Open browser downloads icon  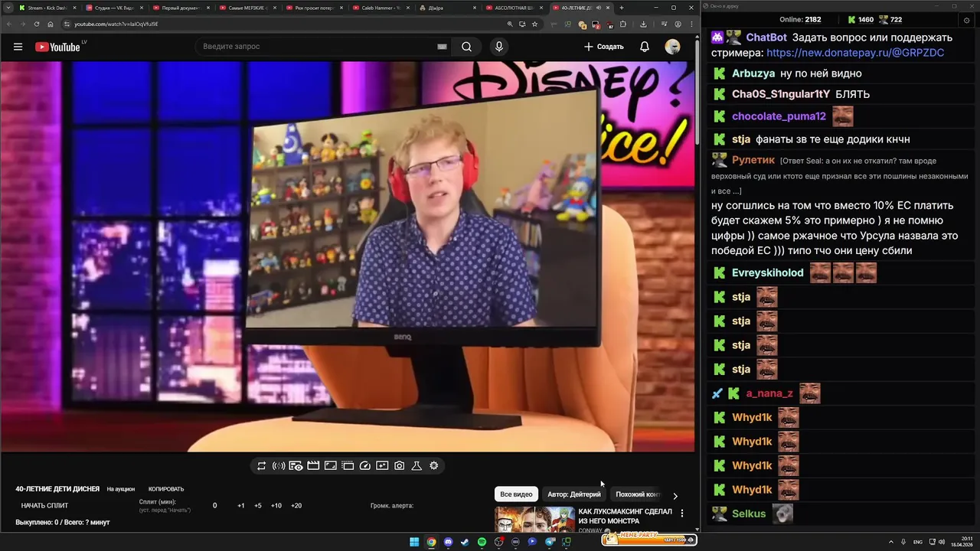pos(643,24)
